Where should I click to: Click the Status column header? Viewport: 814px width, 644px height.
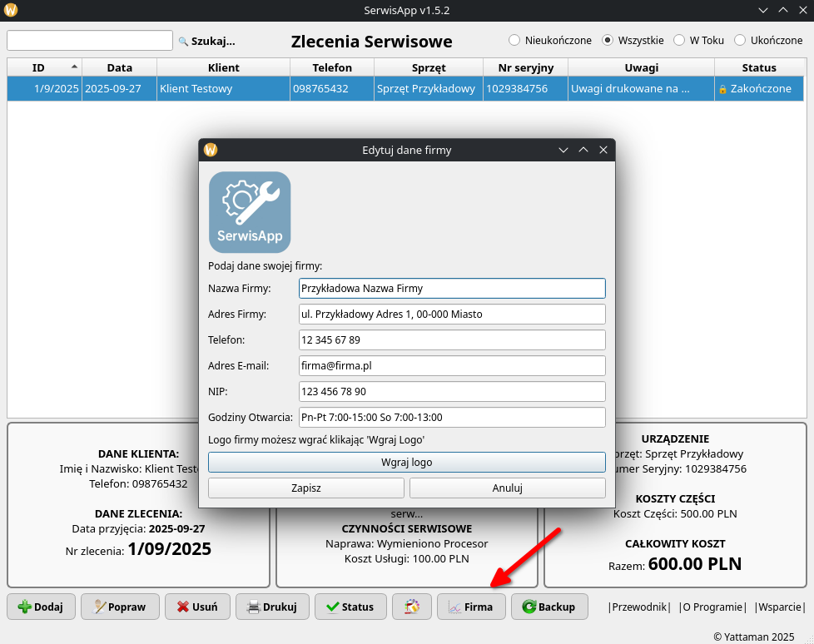(758, 67)
